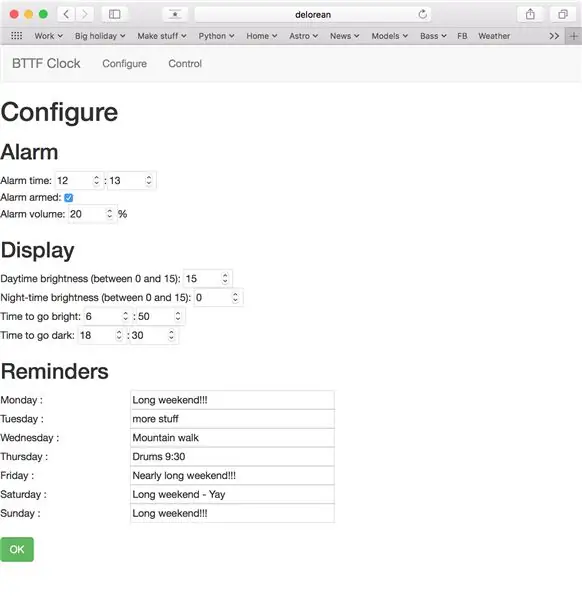Click the Safari forward arrow button

[84, 15]
